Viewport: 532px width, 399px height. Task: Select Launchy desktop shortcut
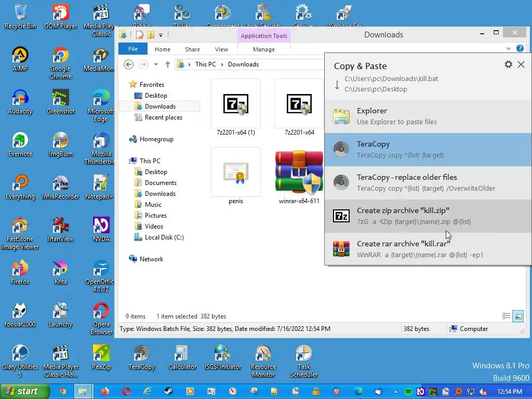point(60,315)
